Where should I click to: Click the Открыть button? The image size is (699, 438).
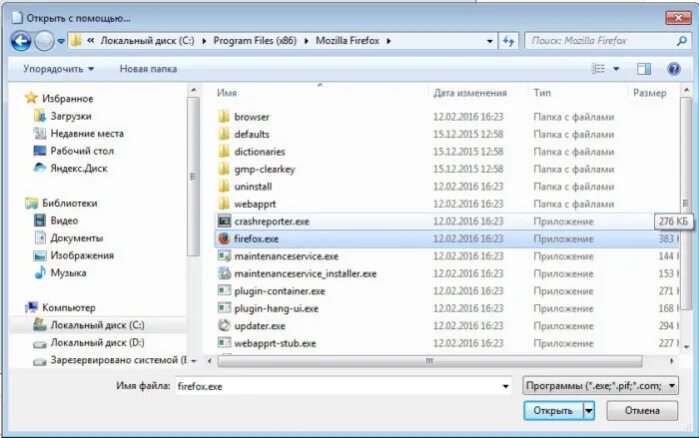click(x=553, y=410)
